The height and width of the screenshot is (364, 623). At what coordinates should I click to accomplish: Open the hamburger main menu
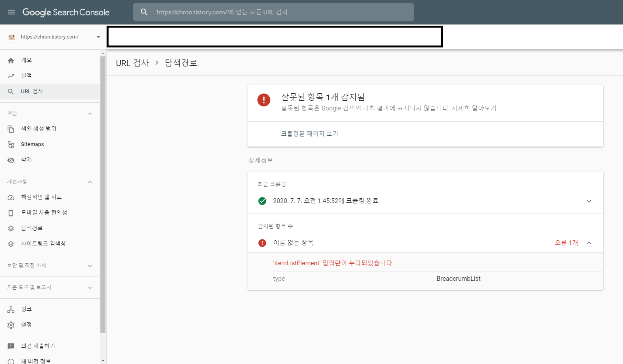pyautogui.click(x=12, y=12)
